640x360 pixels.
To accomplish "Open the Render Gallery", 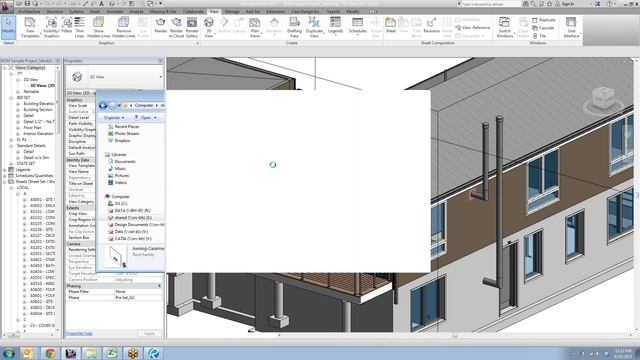I will pyautogui.click(x=192, y=27).
